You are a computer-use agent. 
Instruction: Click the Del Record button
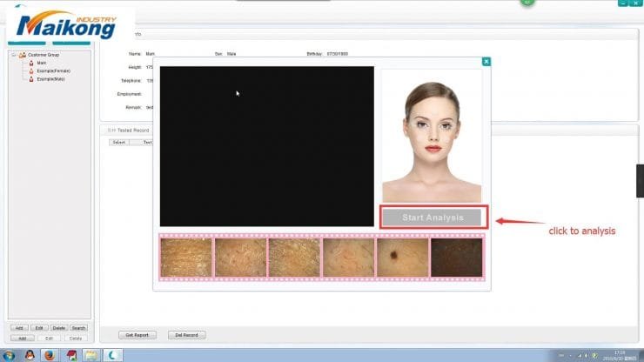point(186,334)
